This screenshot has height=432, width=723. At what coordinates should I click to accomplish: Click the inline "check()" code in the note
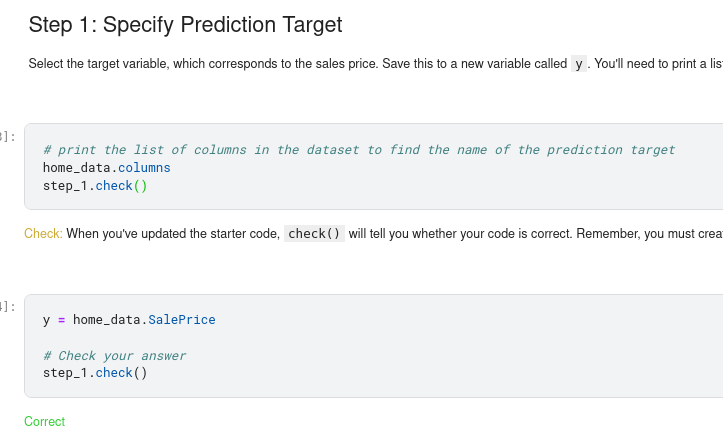click(x=315, y=234)
